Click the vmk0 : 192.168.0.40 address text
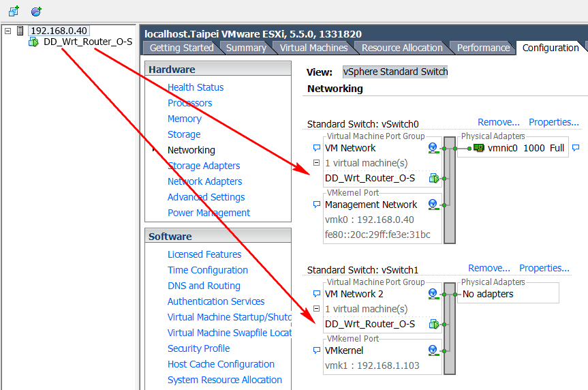The width and height of the screenshot is (588, 390). [369, 220]
